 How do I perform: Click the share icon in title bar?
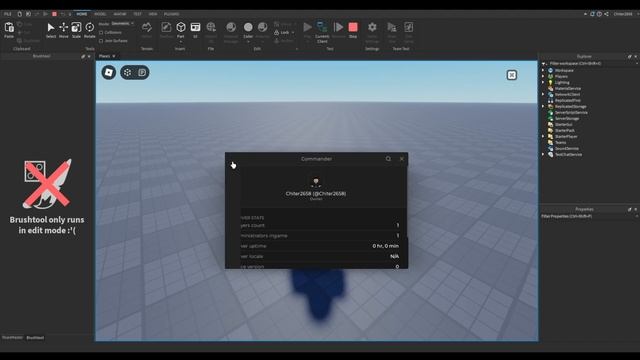coord(606,14)
